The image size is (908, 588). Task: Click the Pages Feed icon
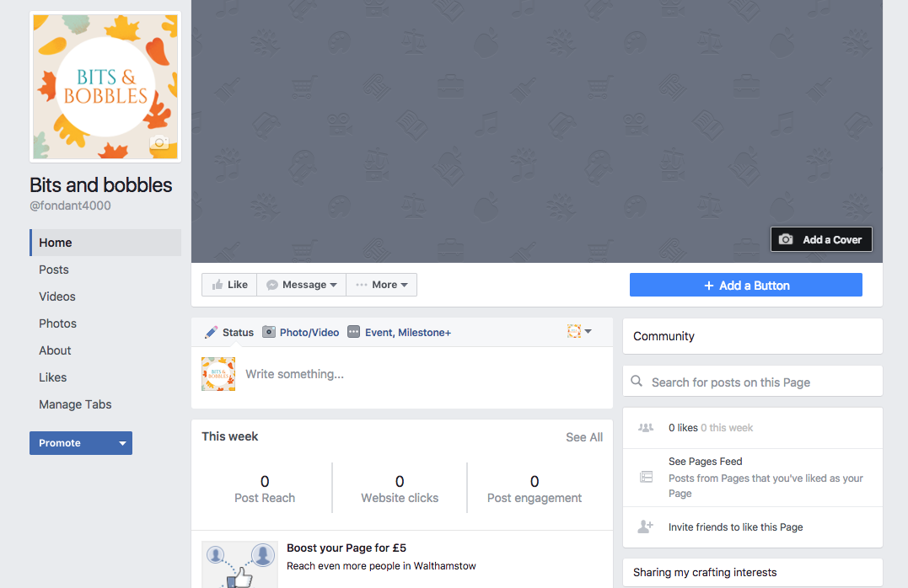coord(645,477)
